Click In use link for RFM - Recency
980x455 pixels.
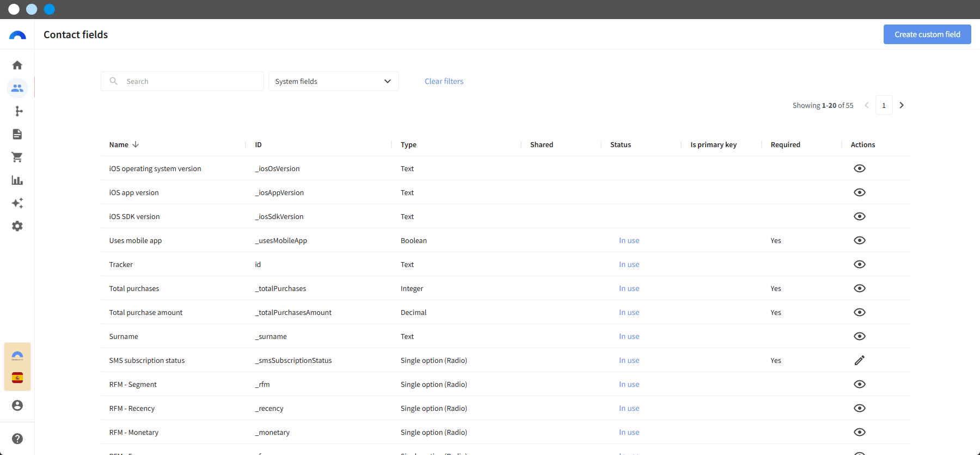(629, 408)
